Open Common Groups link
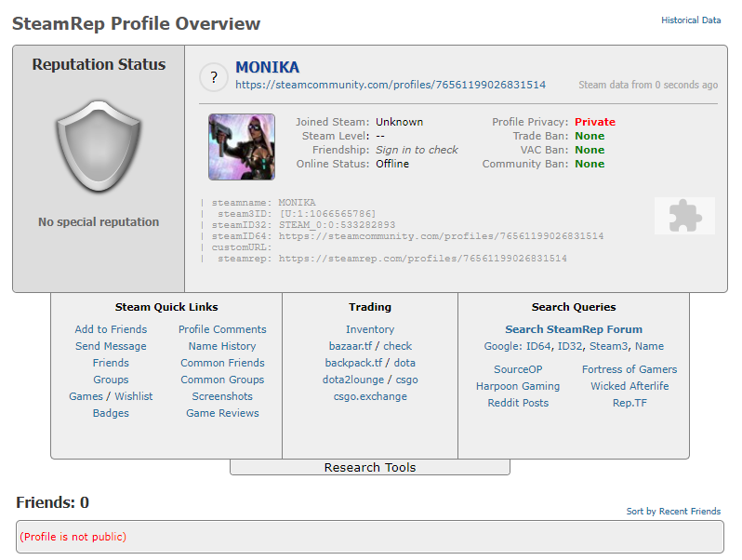Image resolution: width=742 pixels, height=560 pixels. click(222, 380)
